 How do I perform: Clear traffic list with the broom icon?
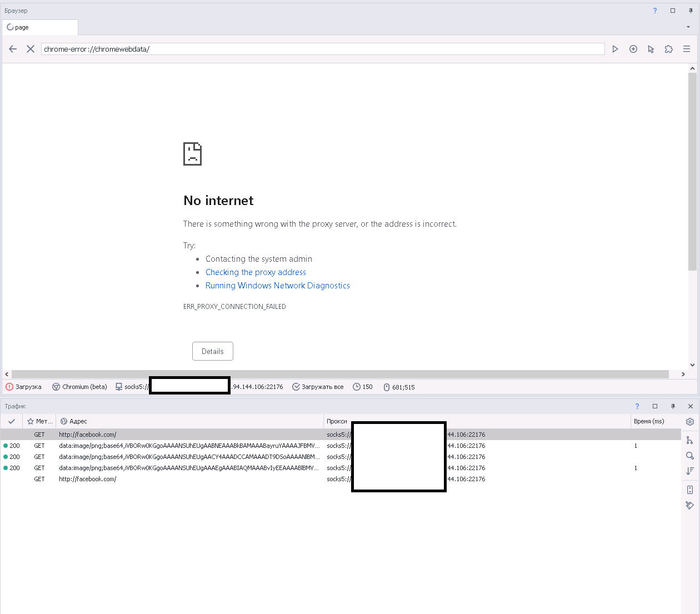point(690,506)
